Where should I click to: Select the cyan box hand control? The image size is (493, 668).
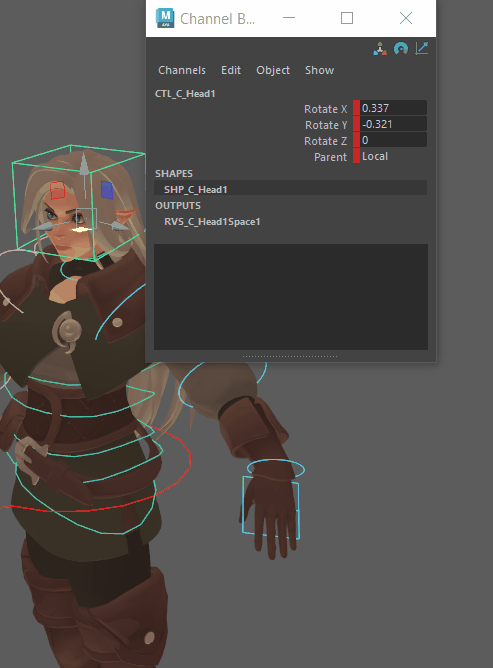pyautogui.click(x=271, y=507)
